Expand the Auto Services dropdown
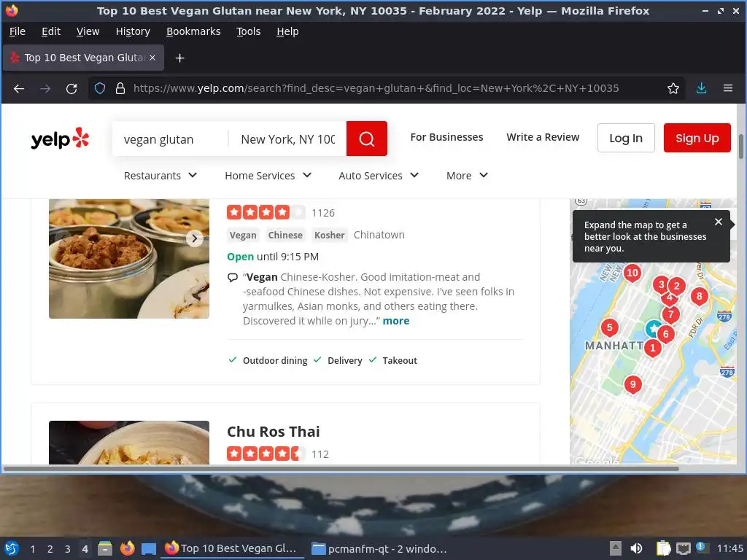 coord(379,176)
